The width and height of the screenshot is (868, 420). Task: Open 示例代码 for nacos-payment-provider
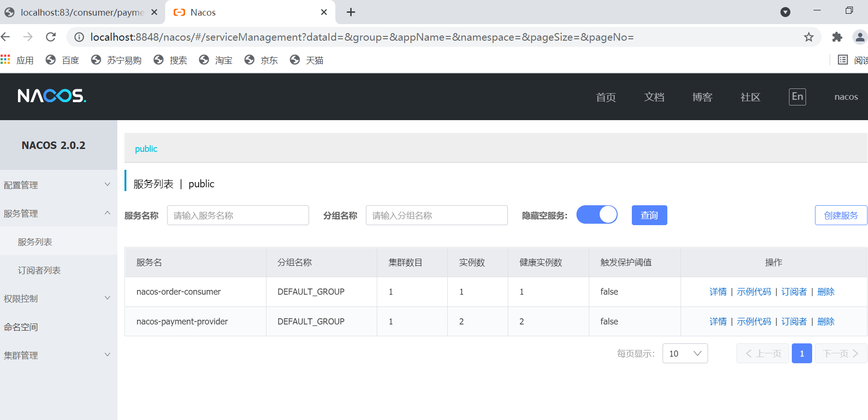pyautogui.click(x=754, y=322)
